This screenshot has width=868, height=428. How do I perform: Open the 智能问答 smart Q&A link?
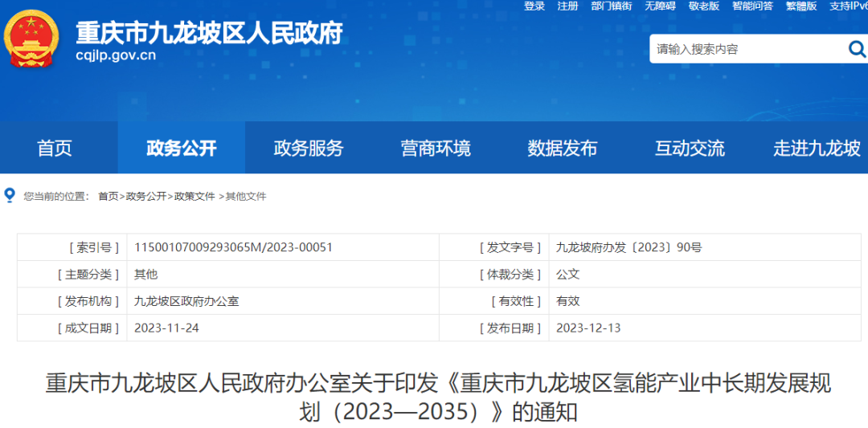pyautogui.click(x=752, y=6)
